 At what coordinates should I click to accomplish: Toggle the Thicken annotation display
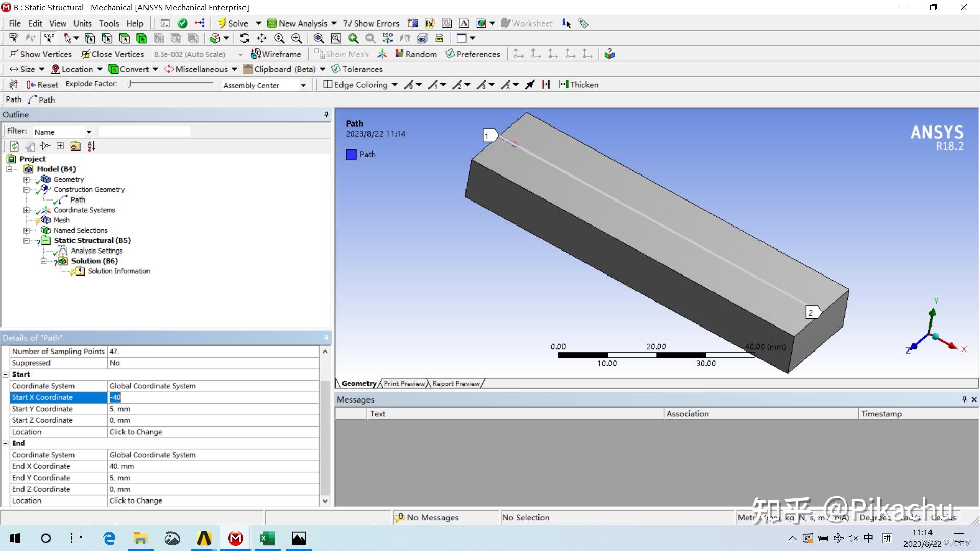coord(579,84)
